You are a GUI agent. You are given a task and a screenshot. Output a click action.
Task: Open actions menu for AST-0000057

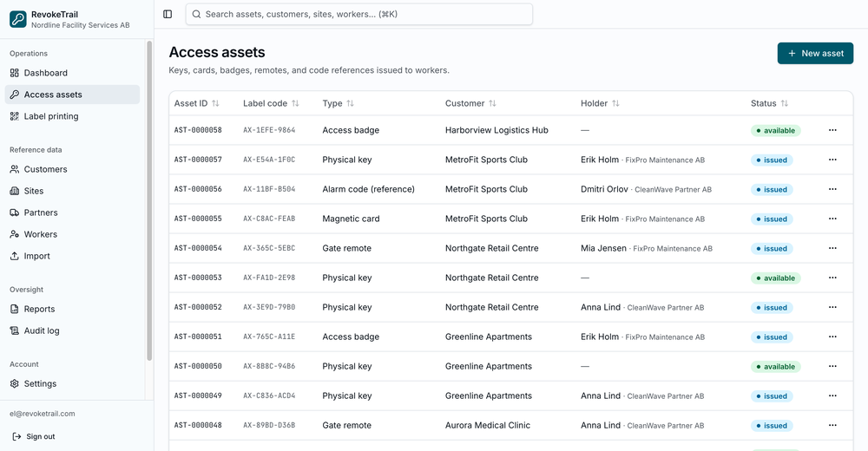(x=832, y=160)
